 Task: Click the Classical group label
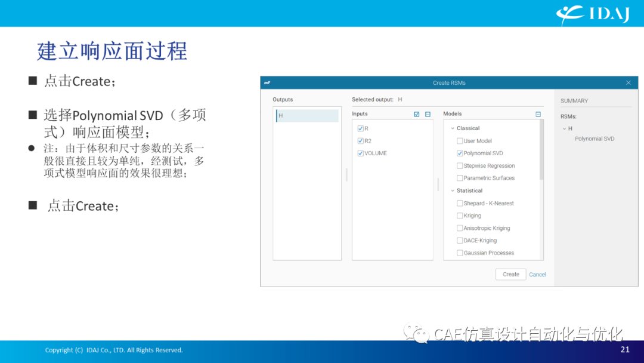coord(468,128)
